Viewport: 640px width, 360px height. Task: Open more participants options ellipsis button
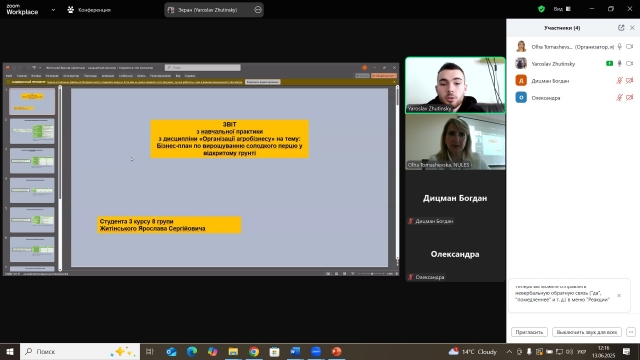(631, 332)
